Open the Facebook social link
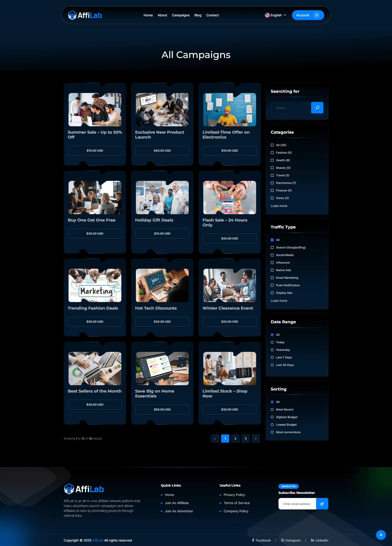 [261, 540]
